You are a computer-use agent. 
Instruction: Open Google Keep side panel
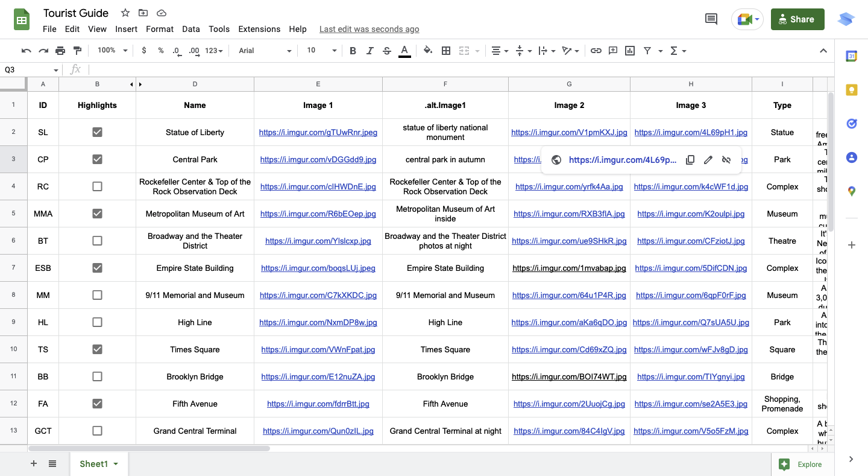851,90
